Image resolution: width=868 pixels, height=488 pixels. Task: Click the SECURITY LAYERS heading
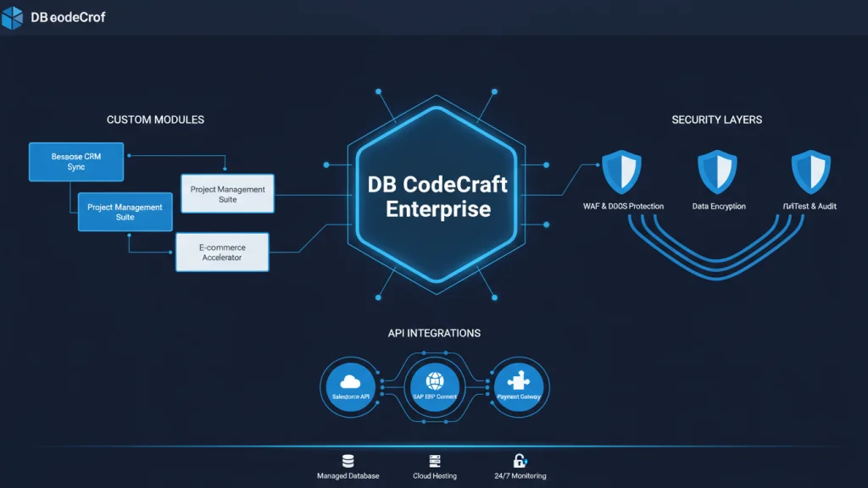pyautogui.click(x=717, y=119)
